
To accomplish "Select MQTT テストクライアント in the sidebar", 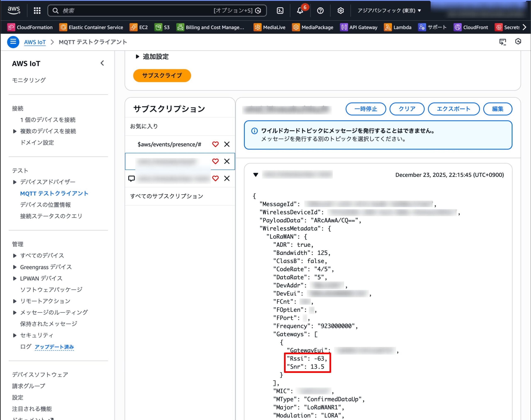I will tap(54, 193).
